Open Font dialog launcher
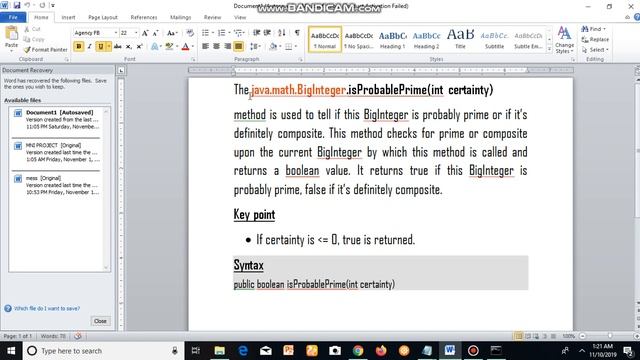The height and width of the screenshot is (360, 640). 193,60
